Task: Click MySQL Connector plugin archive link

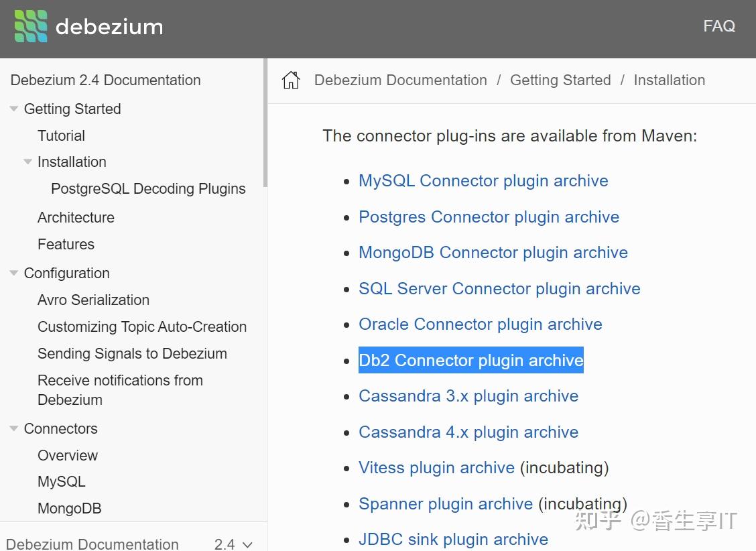Action: (x=483, y=180)
